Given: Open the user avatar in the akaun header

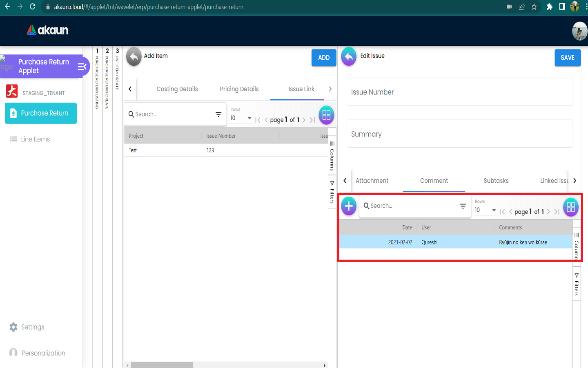Looking at the screenshot, I should click(x=579, y=31).
